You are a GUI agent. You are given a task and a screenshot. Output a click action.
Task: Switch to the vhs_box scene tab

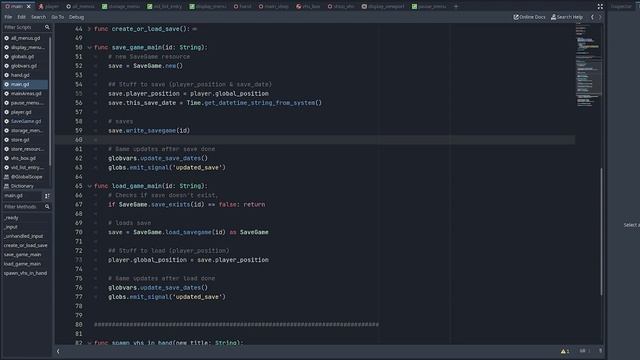click(308, 7)
